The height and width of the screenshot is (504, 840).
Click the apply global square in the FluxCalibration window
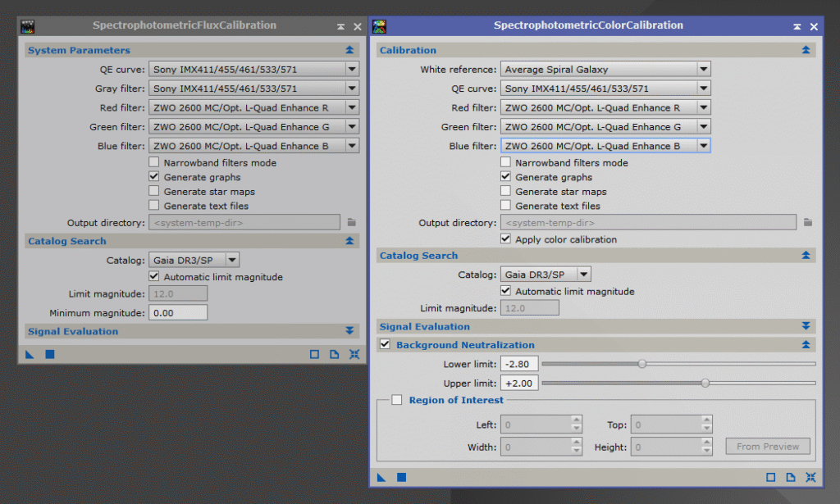[50, 354]
